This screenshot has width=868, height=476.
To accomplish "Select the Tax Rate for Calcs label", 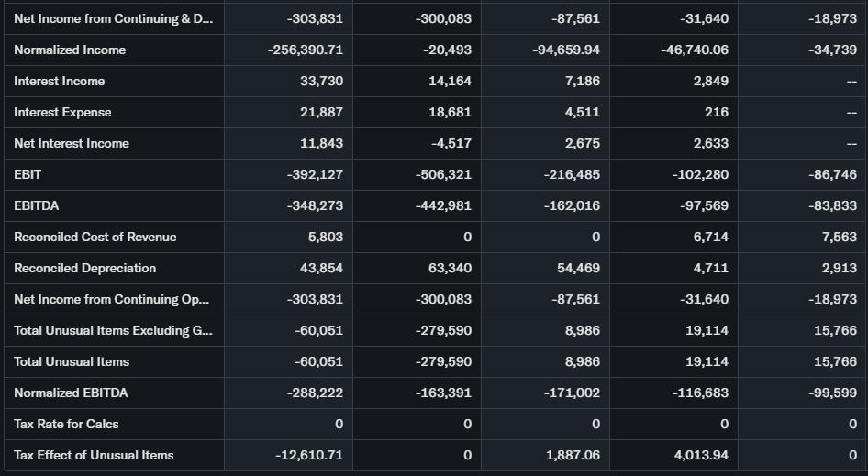I will (x=66, y=424).
